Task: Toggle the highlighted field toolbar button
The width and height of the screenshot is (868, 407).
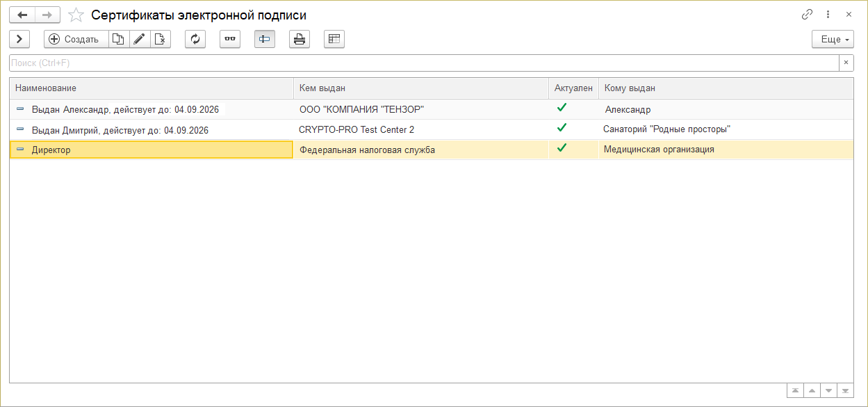Action: pyautogui.click(x=265, y=40)
